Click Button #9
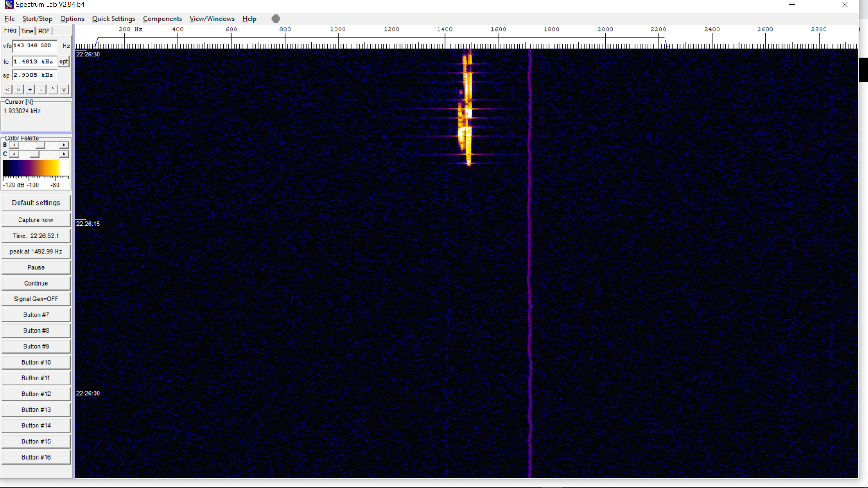Image resolution: width=868 pixels, height=488 pixels. pos(36,347)
